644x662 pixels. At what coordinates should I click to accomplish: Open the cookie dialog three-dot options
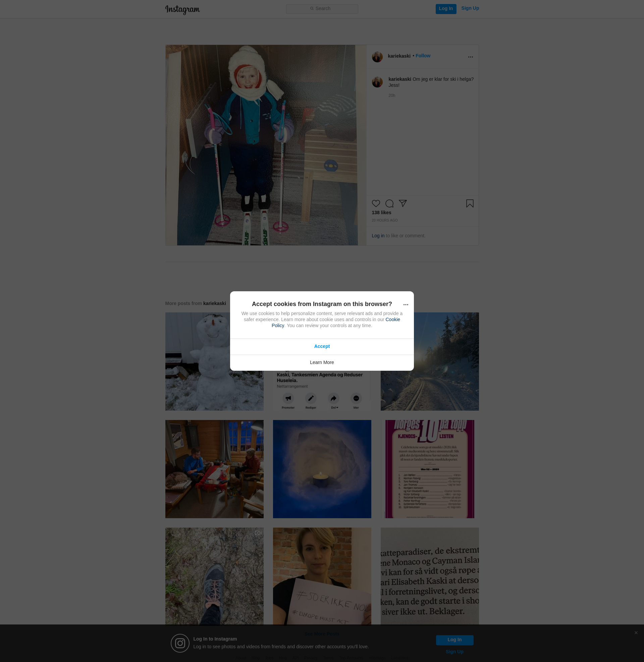(x=406, y=304)
